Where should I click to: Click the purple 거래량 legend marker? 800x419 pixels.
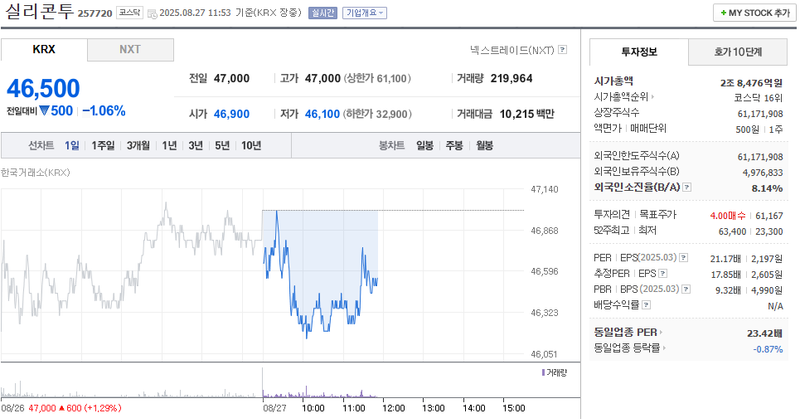click(543, 373)
